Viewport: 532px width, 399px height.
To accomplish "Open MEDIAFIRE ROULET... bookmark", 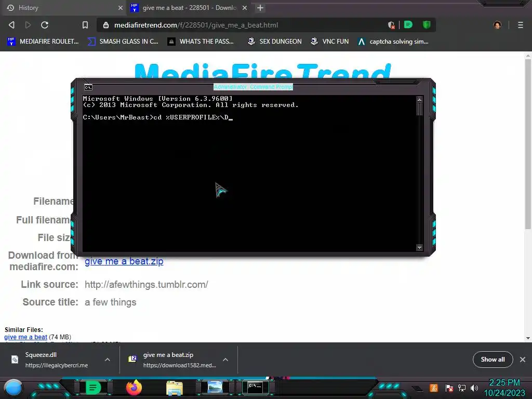I will pyautogui.click(x=43, y=42).
